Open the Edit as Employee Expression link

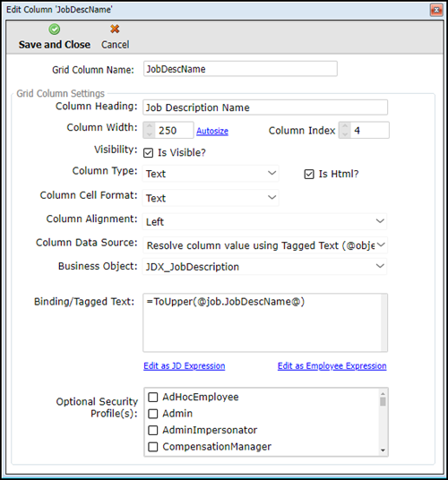[332, 365]
